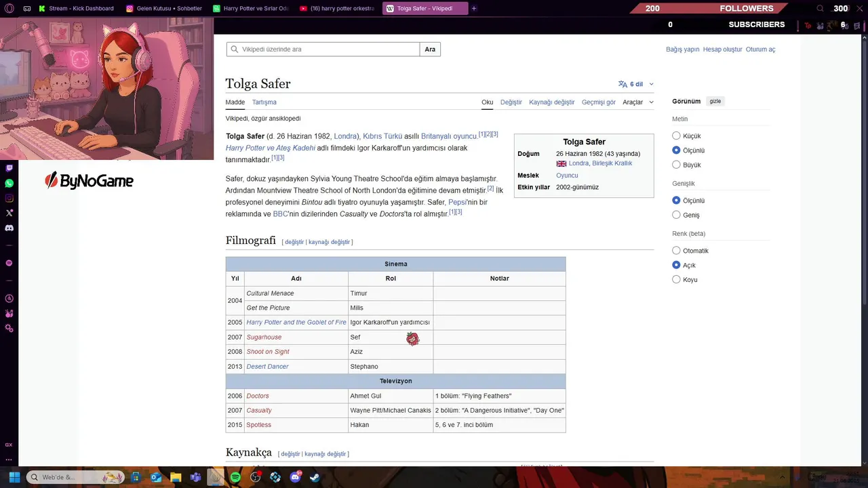
Task: Expand the Araçlar tools dropdown
Action: point(638,102)
